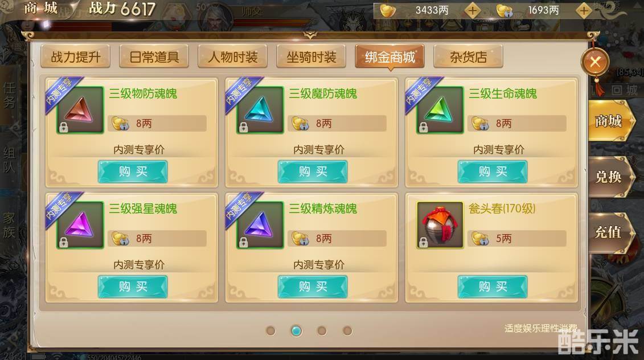Open the 坐骑时装 tab
Screen dimensions: 644x360
pyautogui.click(x=311, y=57)
